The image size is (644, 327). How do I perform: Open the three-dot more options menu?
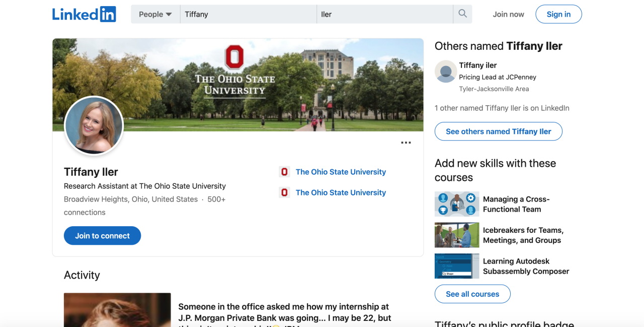pos(406,143)
